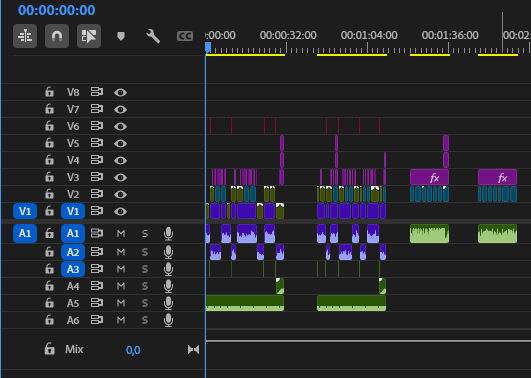This screenshot has width=531, height=378.
Task: Toggle A2 track targeting button
Action: tap(73, 252)
